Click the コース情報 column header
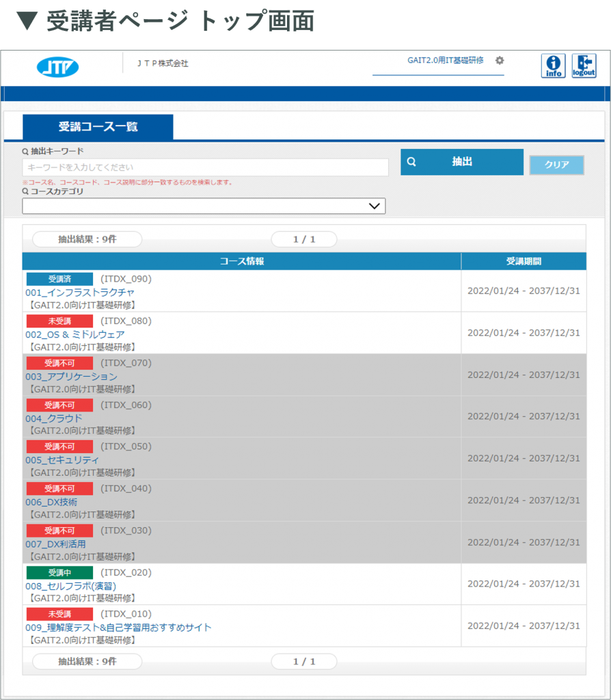This screenshot has width=611, height=700. click(241, 261)
